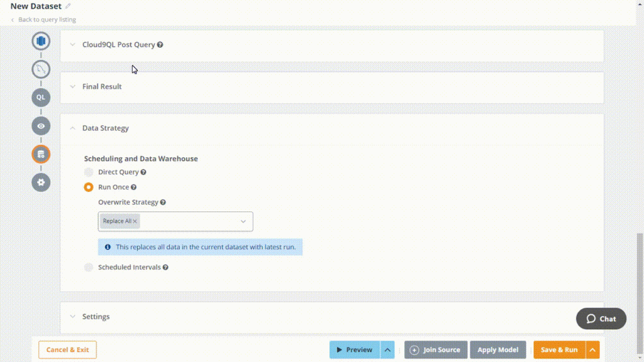
Task: Go to the eye preview step
Action: click(41, 126)
